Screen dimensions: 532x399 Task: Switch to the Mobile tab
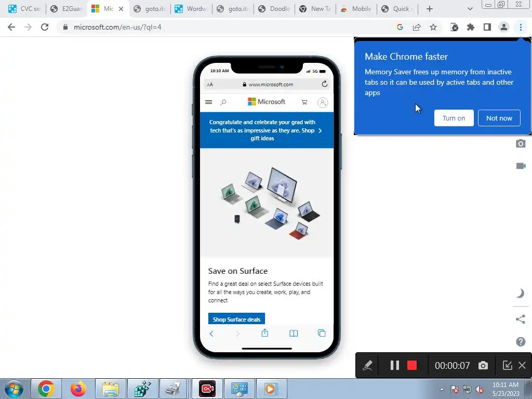[x=356, y=9]
